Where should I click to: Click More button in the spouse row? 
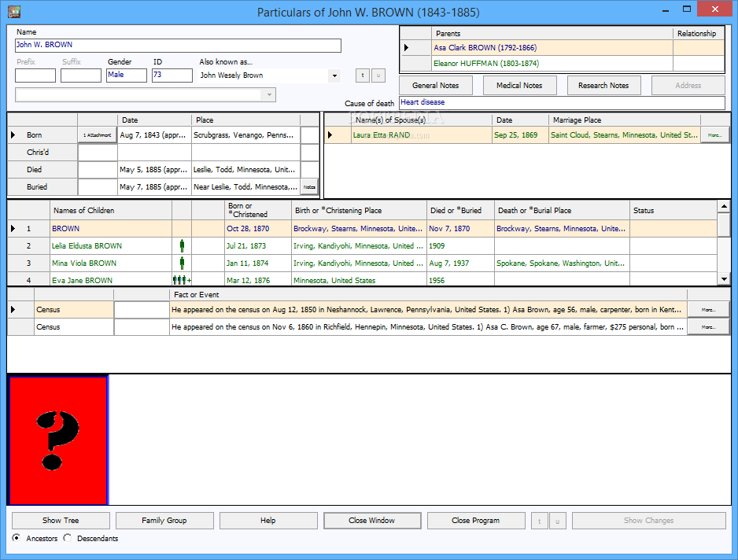(714, 135)
